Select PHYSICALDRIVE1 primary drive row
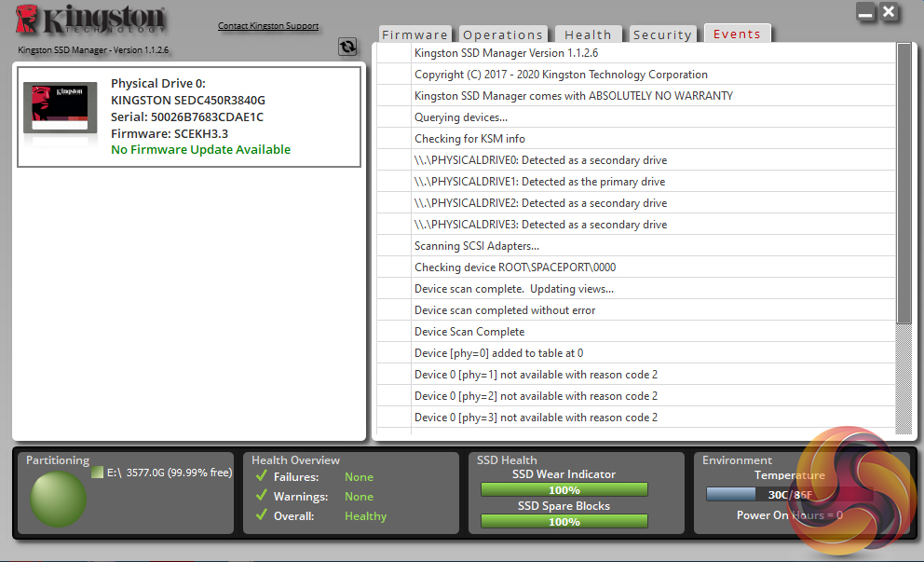This screenshot has width=924, height=562. point(636,182)
